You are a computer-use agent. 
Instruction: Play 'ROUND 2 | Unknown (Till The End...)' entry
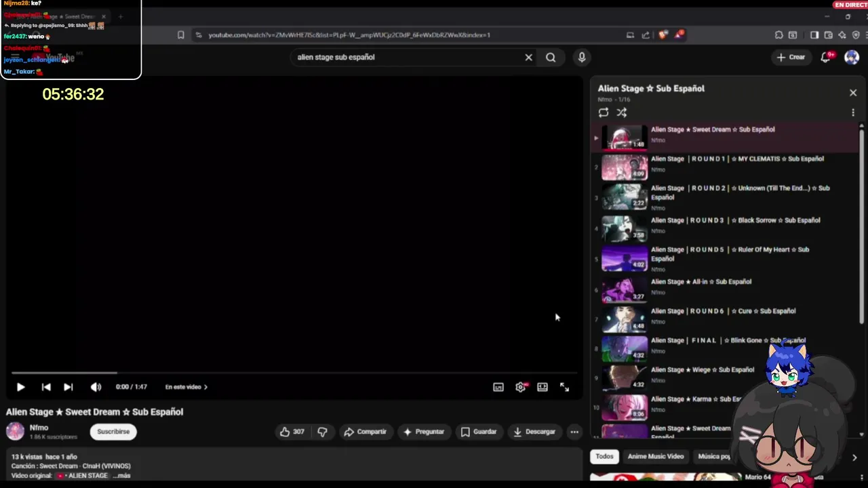point(726,198)
